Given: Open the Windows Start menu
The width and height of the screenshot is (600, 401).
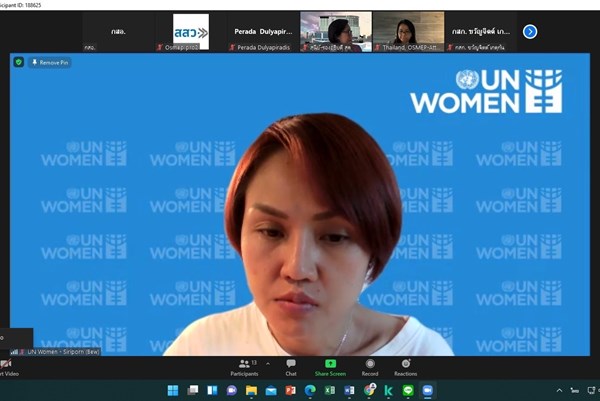Looking at the screenshot, I should click(173, 390).
